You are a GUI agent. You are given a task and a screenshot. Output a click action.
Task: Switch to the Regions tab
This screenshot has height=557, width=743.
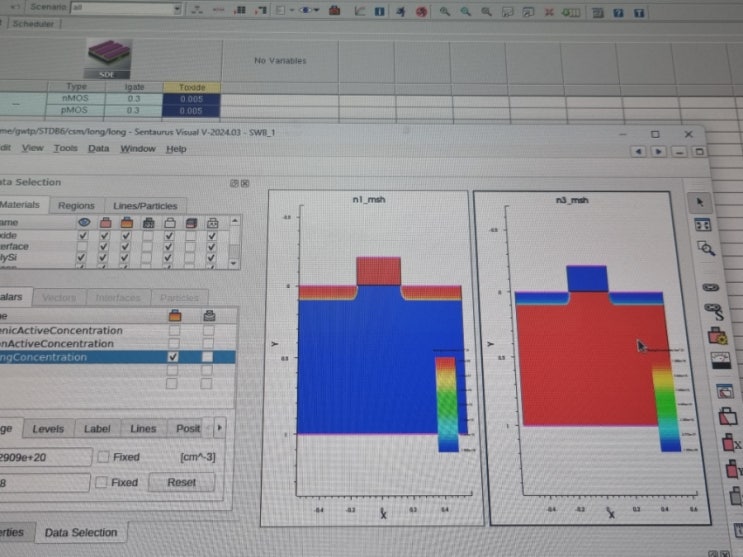[76, 206]
